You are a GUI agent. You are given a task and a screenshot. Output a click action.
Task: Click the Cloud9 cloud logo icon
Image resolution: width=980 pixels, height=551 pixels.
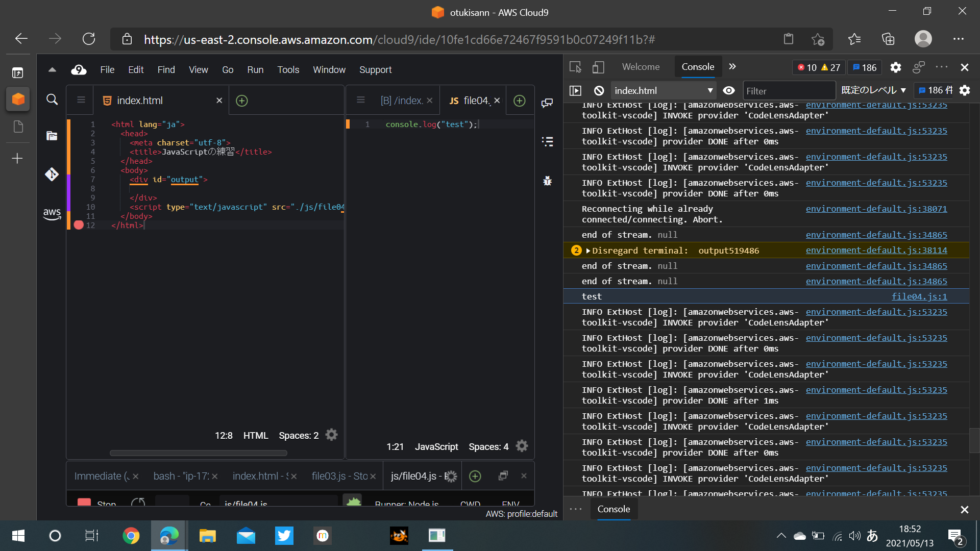[x=79, y=70]
